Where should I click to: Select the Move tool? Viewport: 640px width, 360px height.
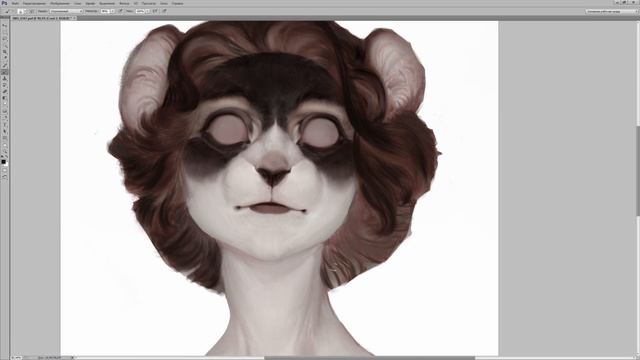[x=5, y=25]
